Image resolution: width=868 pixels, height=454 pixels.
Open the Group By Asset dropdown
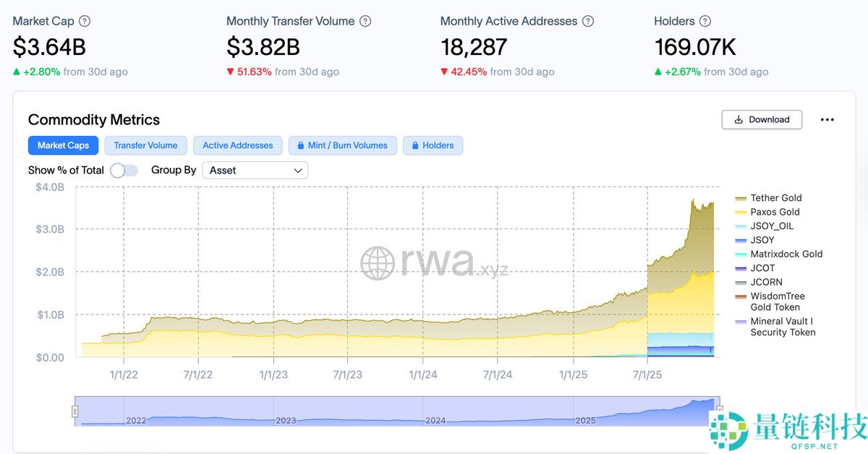pyautogui.click(x=255, y=171)
